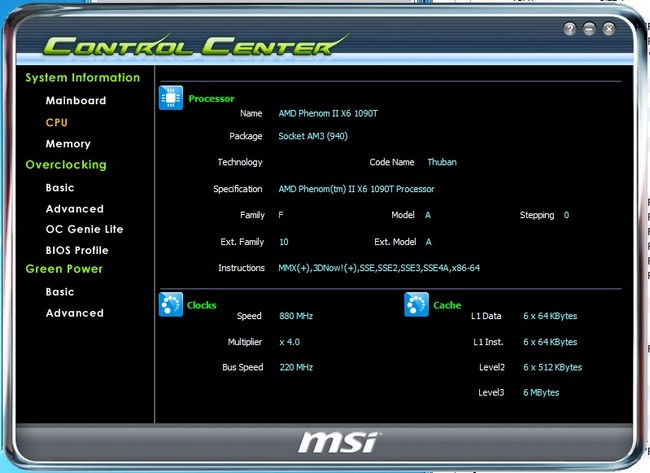The image size is (650, 473).
Task: Click the Clocks gauge icon
Action: [x=171, y=304]
